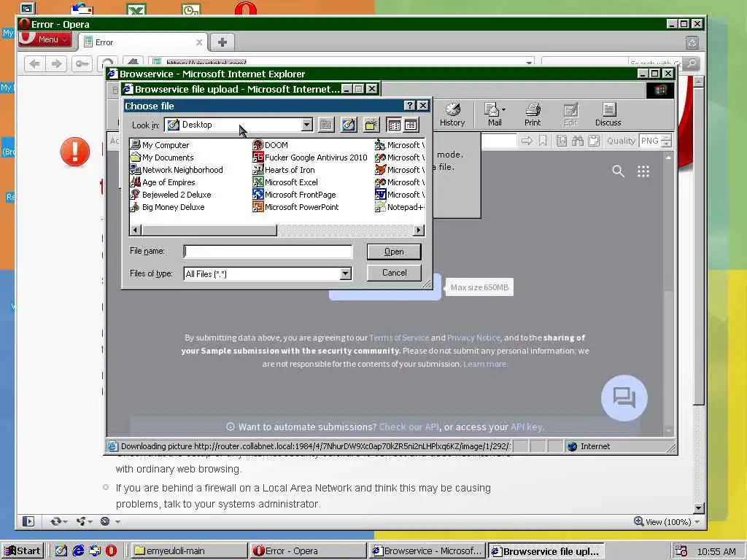The image size is (747, 560).
Task: Open the Privacy Notice link
Action: tap(473, 338)
